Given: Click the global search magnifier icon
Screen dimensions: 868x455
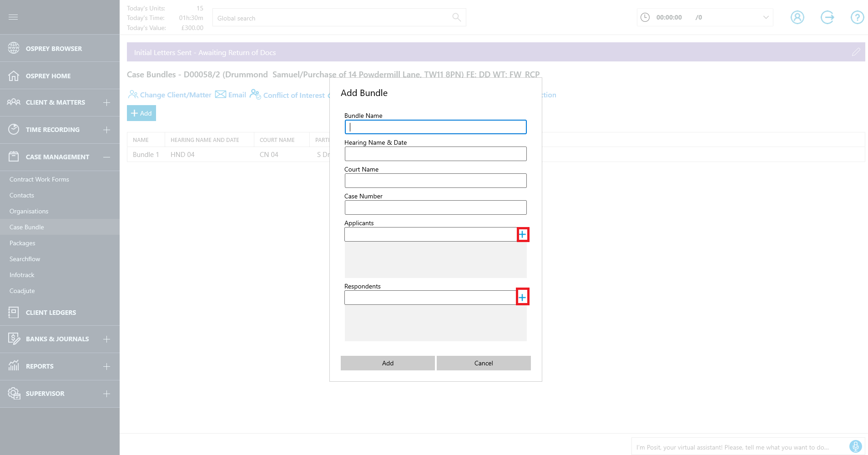Looking at the screenshot, I should 457,17.
